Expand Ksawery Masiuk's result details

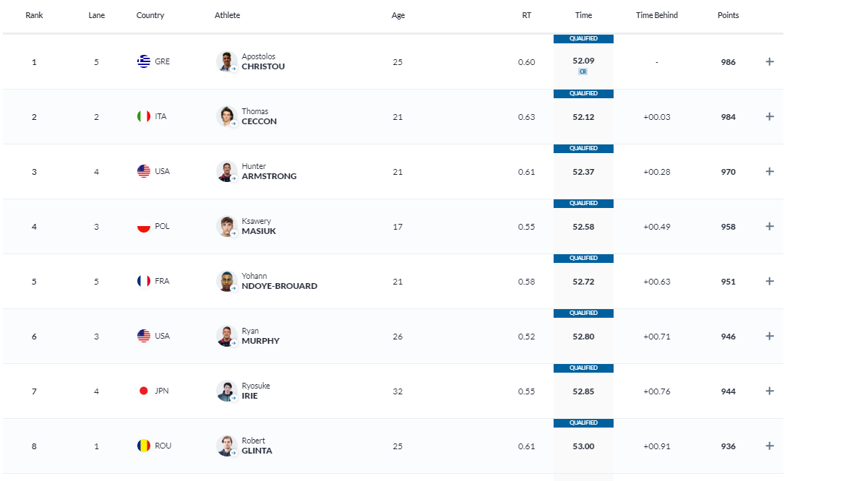pos(770,227)
